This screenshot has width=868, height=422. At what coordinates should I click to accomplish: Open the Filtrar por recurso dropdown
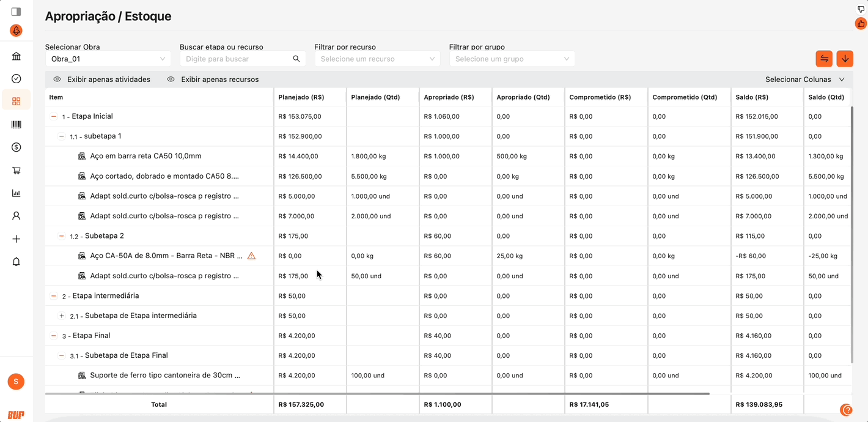coord(377,59)
